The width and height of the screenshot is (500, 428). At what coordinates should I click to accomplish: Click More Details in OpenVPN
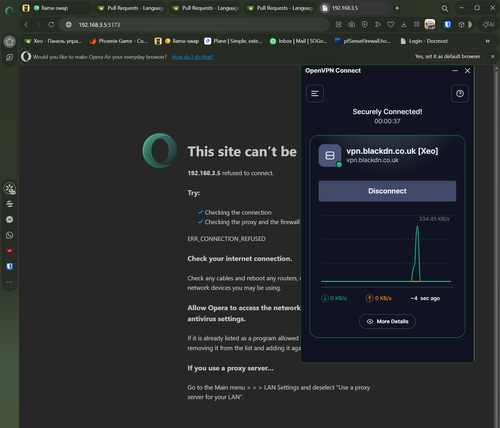[387, 321]
